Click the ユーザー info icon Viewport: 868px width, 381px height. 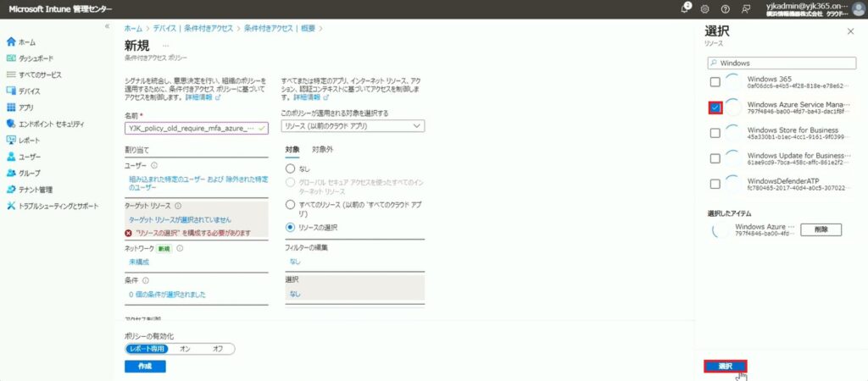(x=154, y=165)
